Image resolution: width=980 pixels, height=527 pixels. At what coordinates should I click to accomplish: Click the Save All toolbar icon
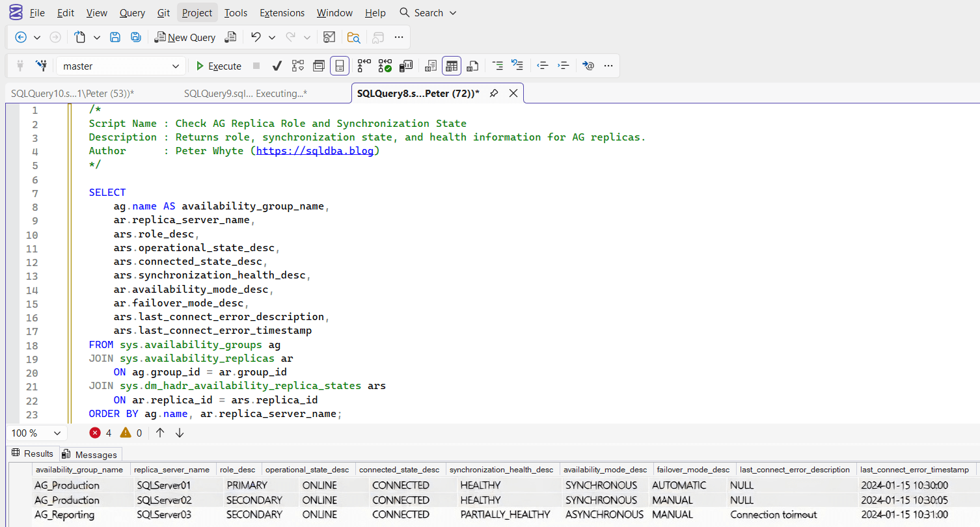[x=136, y=37]
